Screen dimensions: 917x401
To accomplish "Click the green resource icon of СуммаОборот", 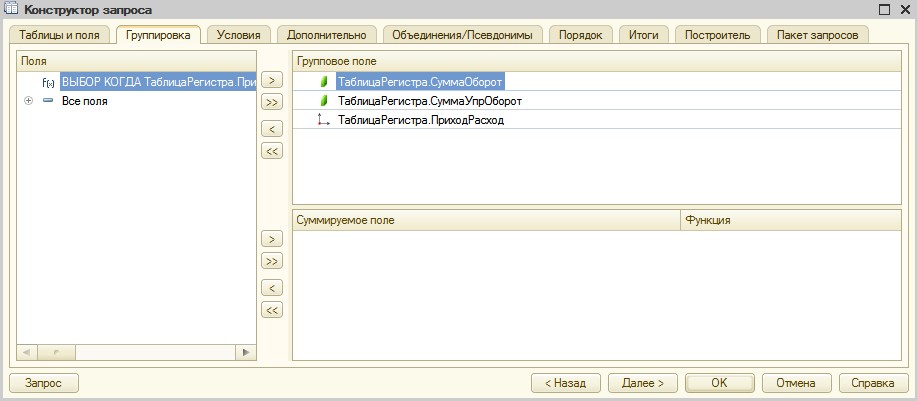I will 324,81.
